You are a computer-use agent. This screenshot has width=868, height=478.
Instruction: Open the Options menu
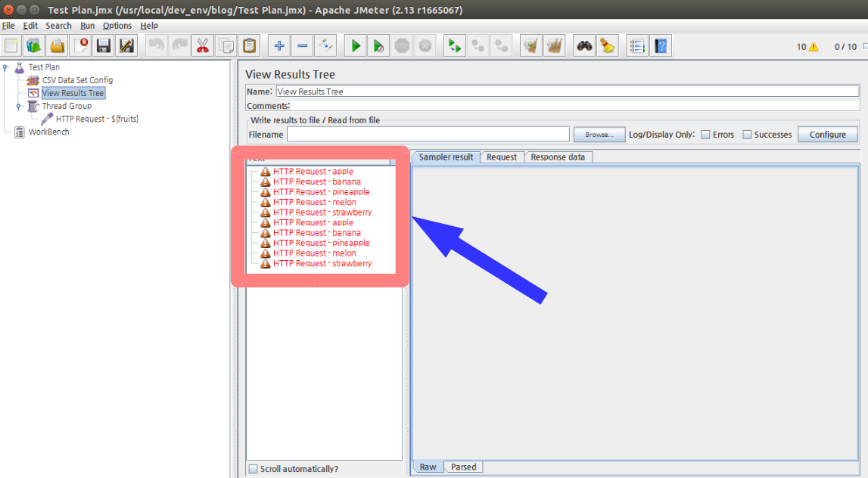coord(117,26)
